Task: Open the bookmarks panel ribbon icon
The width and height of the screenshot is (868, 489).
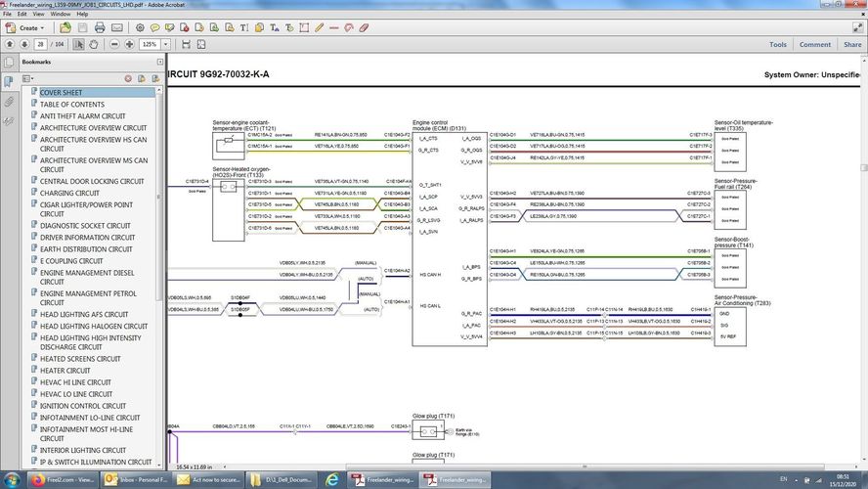Action: pyautogui.click(x=8, y=82)
